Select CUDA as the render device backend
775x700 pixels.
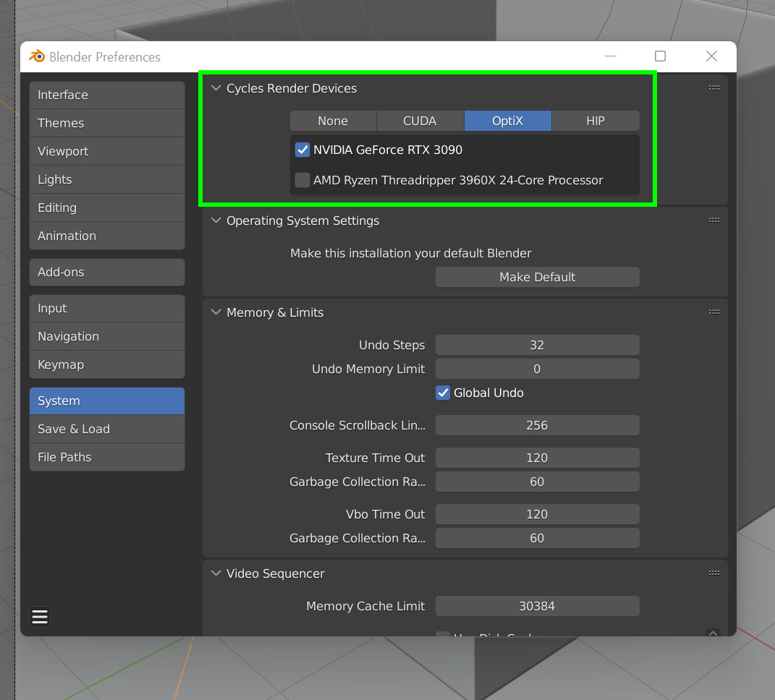(420, 121)
